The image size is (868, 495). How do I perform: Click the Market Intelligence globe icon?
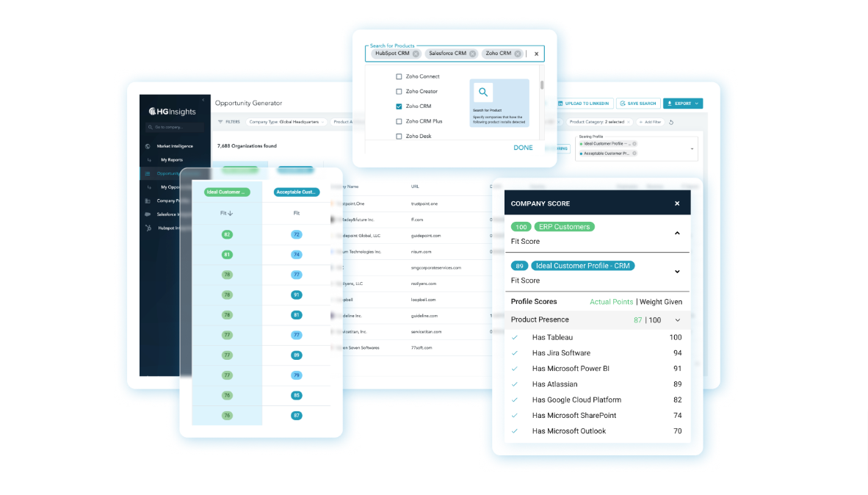click(x=148, y=146)
